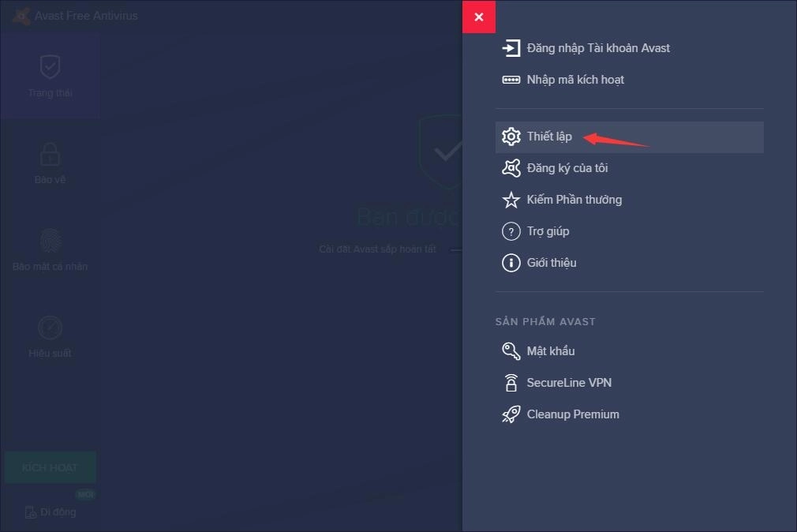Viewport: 797px width, 532px height.
Task: Close the menu with the red X
Action: (479, 16)
